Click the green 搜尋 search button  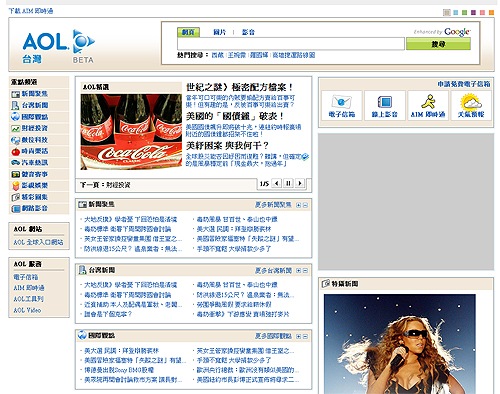point(438,44)
